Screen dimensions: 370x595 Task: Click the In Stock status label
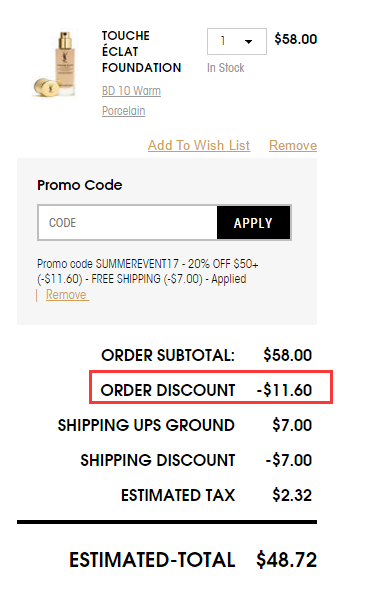pyautogui.click(x=225, y=68)
